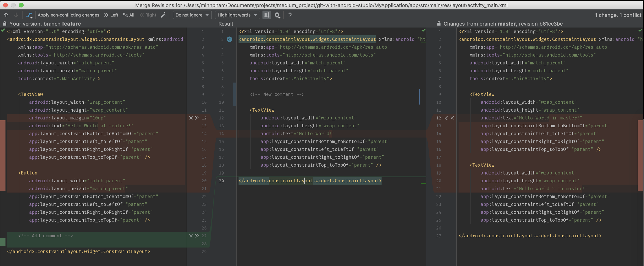
Task: Open help question mark icon
Action: [x=290, y=15]
